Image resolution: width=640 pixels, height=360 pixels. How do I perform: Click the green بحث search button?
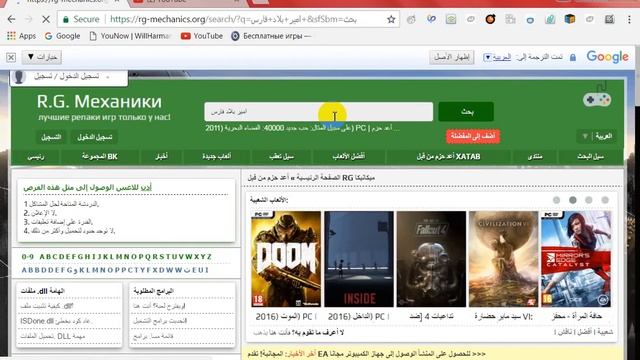click(x=466, y=112)
